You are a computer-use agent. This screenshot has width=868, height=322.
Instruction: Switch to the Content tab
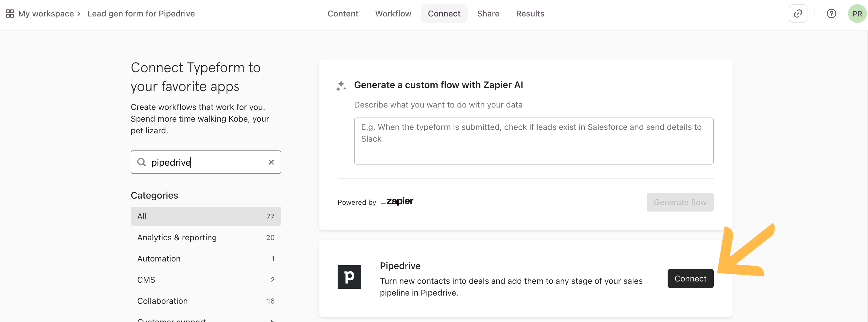pyautogui.click(x=343, y=14)
